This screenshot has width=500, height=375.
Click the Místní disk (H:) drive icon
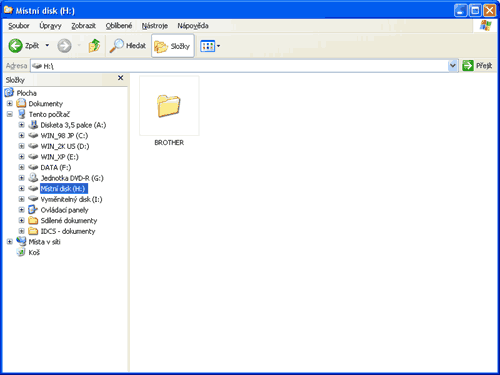tap(33, 188)
